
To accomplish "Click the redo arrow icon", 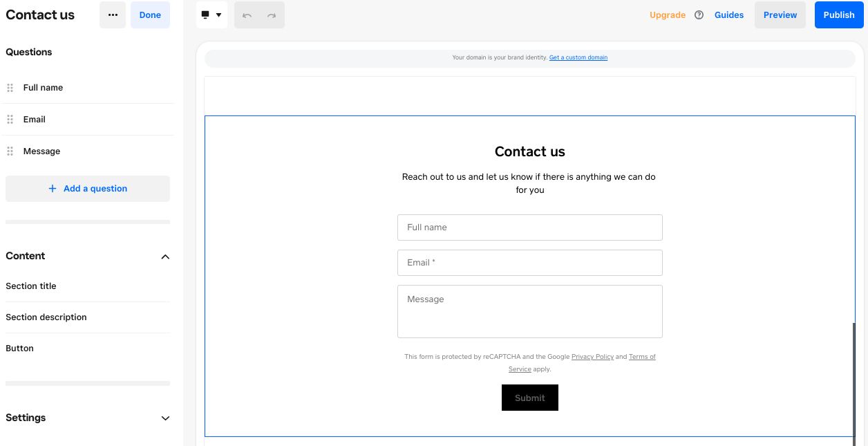I will pos(272,15).
